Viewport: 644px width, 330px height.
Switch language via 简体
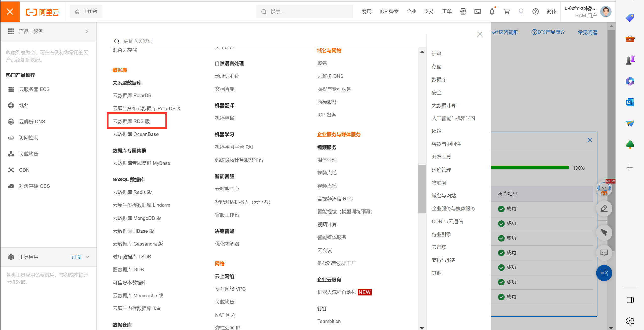point(551,11)
